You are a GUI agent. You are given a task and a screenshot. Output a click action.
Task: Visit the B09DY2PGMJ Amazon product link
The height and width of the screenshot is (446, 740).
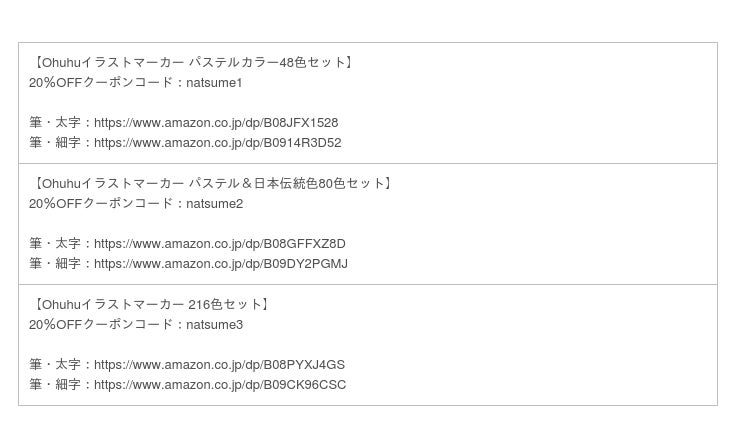pyautogui.click(x=220, y=264)
